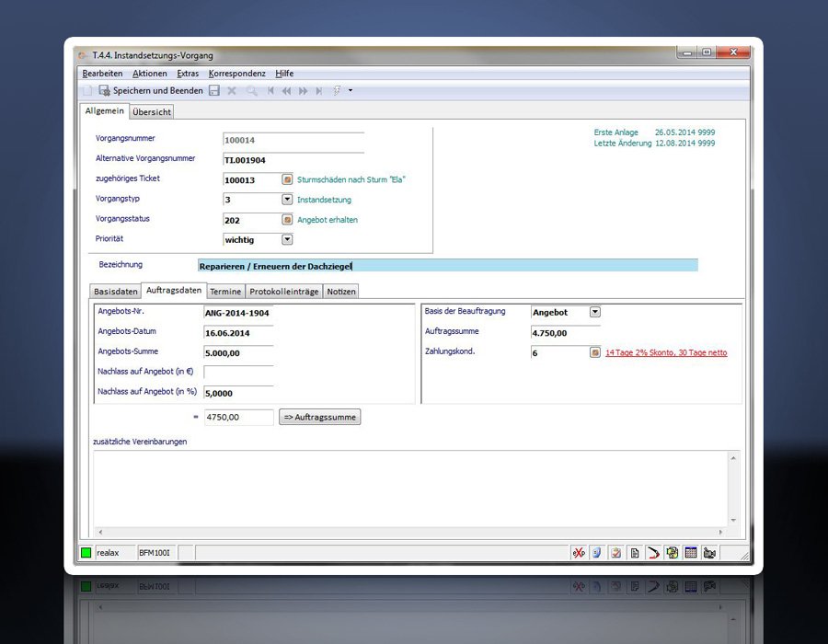Click Speichern und Beenden button

point(151,91)
